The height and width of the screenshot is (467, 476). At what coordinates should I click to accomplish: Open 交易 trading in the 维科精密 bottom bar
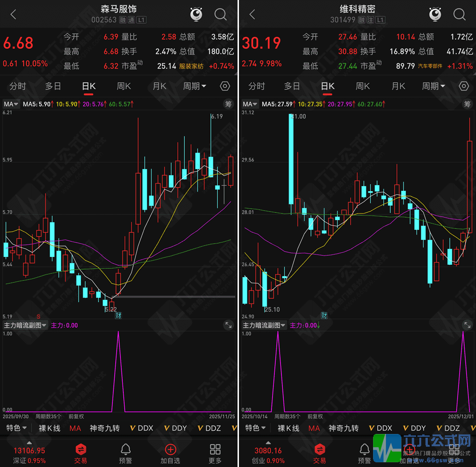[x=320, y=454]
